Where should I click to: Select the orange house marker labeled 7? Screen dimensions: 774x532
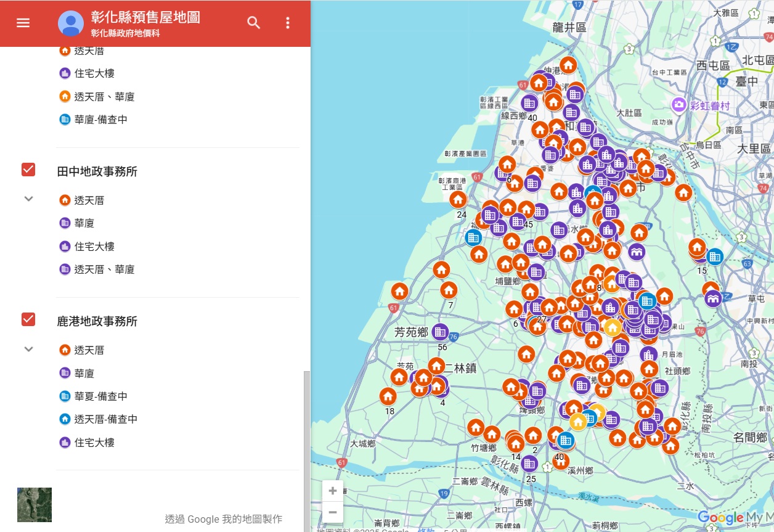point(449,290)
